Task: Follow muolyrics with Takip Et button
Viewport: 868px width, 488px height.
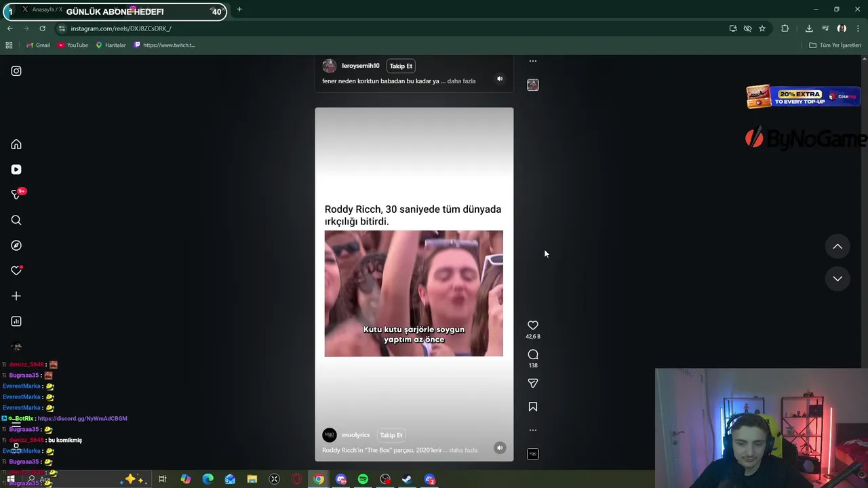Action: click(391, 435)
